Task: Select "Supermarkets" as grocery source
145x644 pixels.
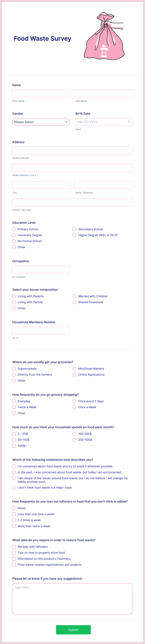Action: (14, 369)
